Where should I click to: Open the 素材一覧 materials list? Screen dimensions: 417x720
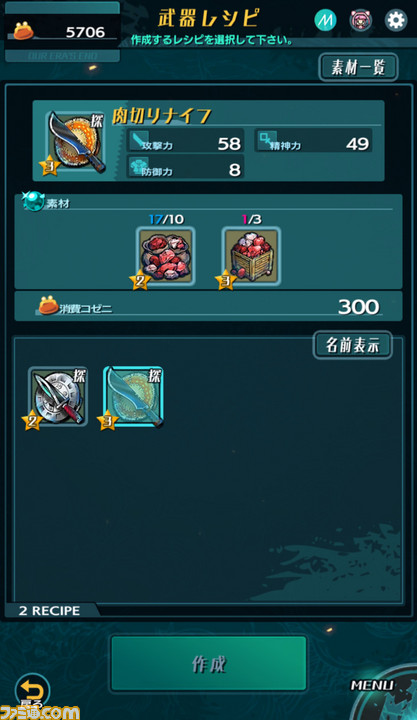358,68
